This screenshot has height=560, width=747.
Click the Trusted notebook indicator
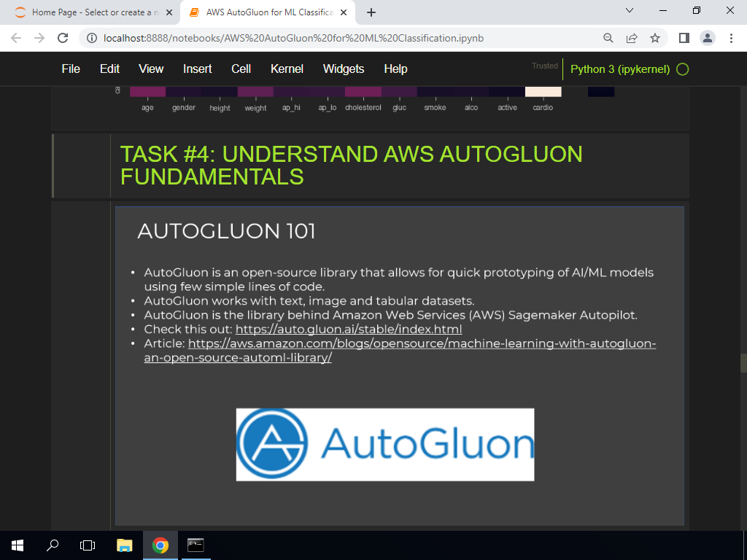tap(544, 66)
